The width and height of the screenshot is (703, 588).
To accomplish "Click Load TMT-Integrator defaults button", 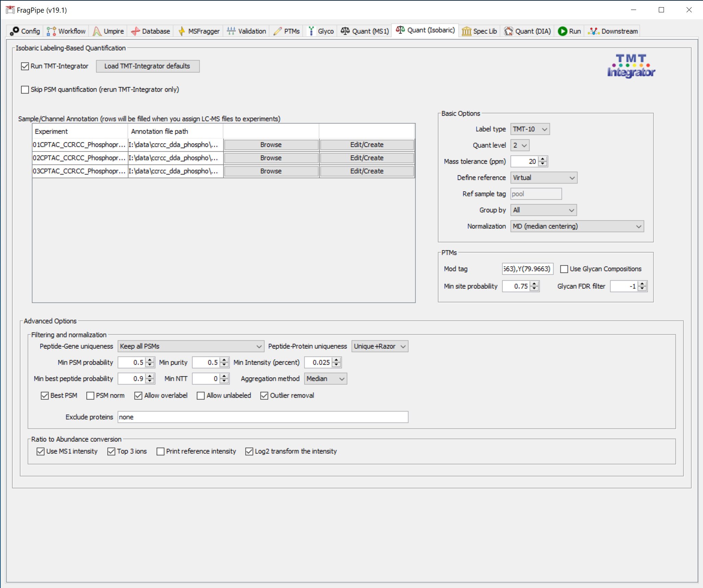I will 147,66.
